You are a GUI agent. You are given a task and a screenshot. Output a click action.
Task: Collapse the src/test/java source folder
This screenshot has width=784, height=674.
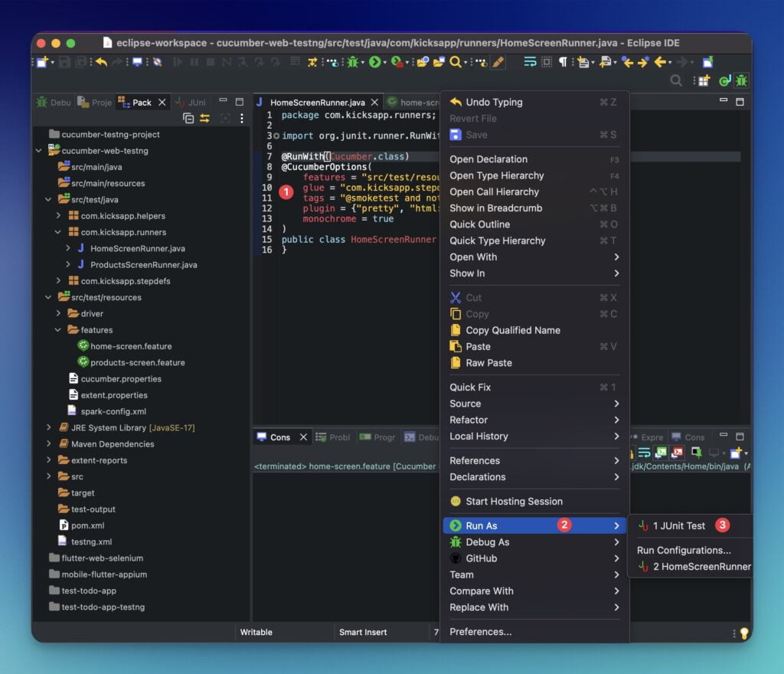pos(48,199)
